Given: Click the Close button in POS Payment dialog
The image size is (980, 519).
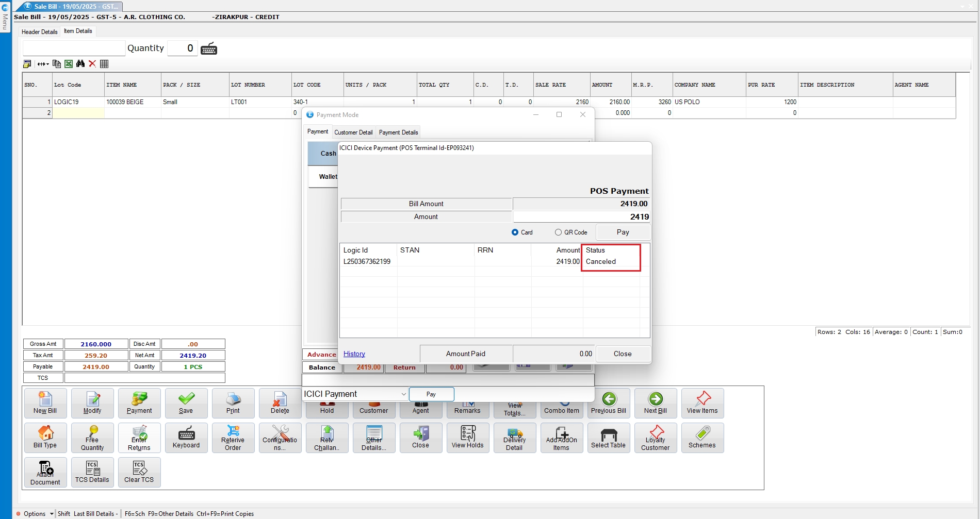Looking at the screenshot, I should pos(622,354).
